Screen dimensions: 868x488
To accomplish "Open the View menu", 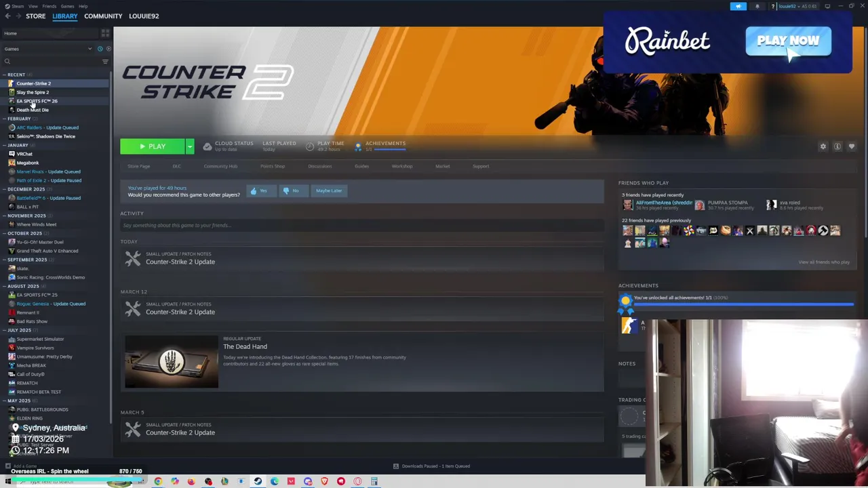I will (33, 6).
